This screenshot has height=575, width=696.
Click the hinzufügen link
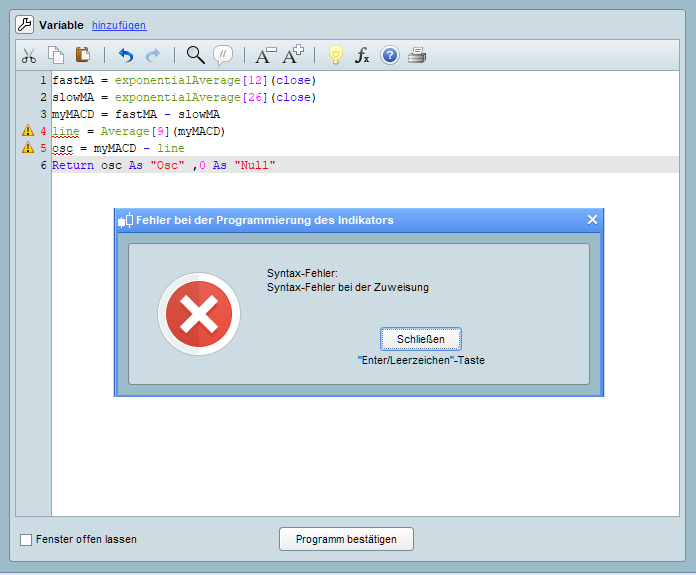119,25
